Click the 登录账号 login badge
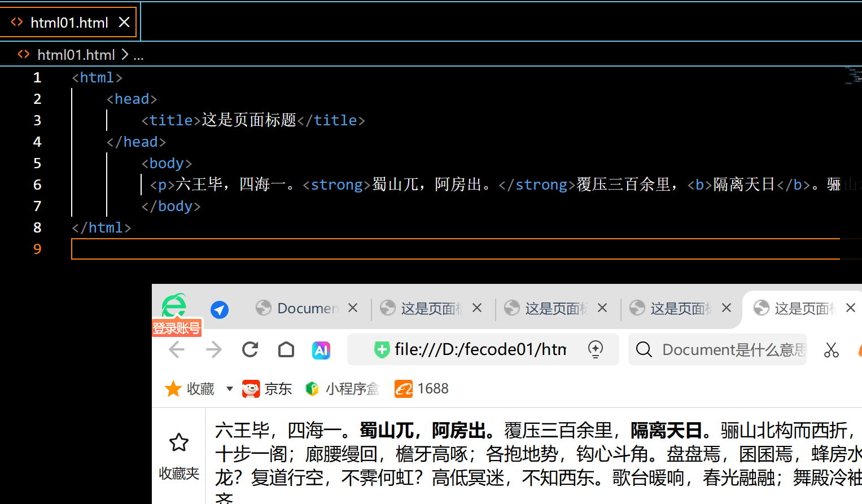Viewport: 862px width, 504px height. click(x=177, y=328)
